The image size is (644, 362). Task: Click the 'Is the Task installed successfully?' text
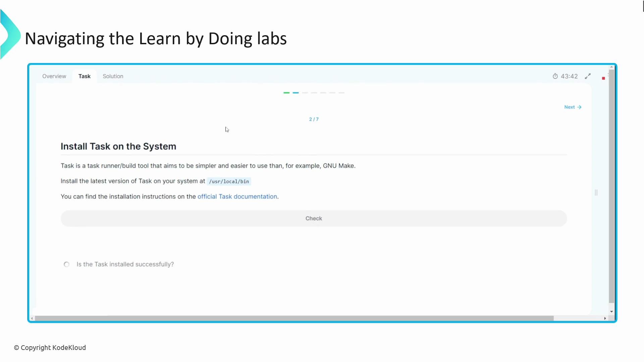click(125, 264)
